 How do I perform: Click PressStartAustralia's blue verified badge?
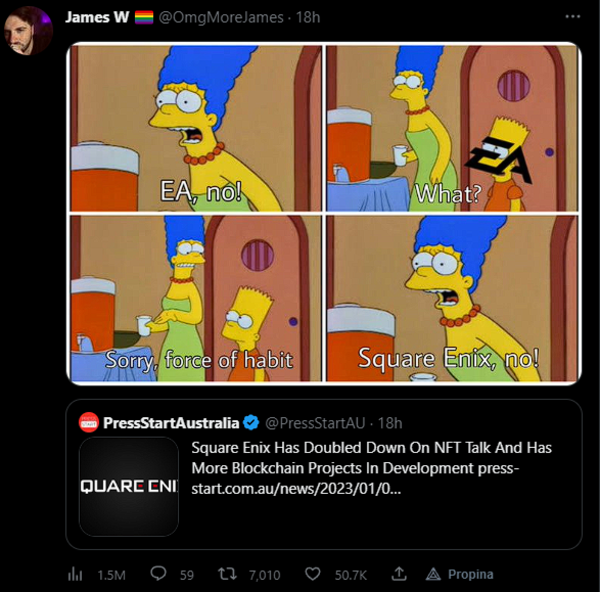(x=250, y=423)
